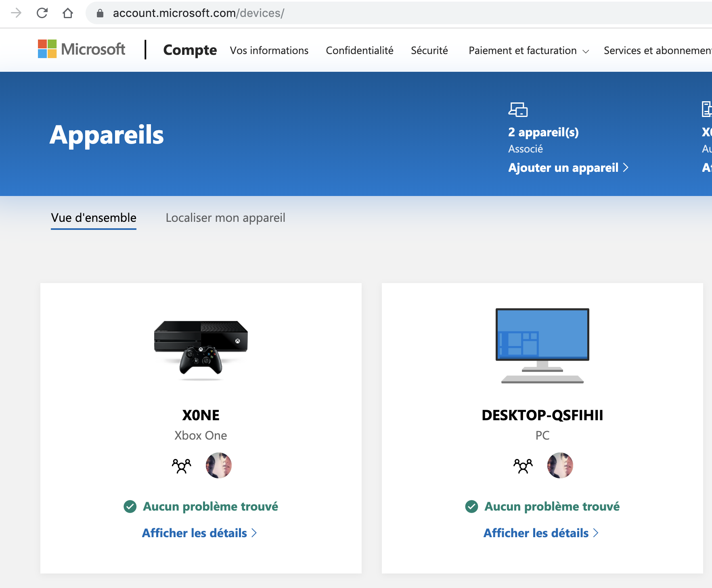Image resolution: width=712 pixels, height=588 pixels.
Task: Click the 'Associé' label in banner
Action: (x=526, y=149)
